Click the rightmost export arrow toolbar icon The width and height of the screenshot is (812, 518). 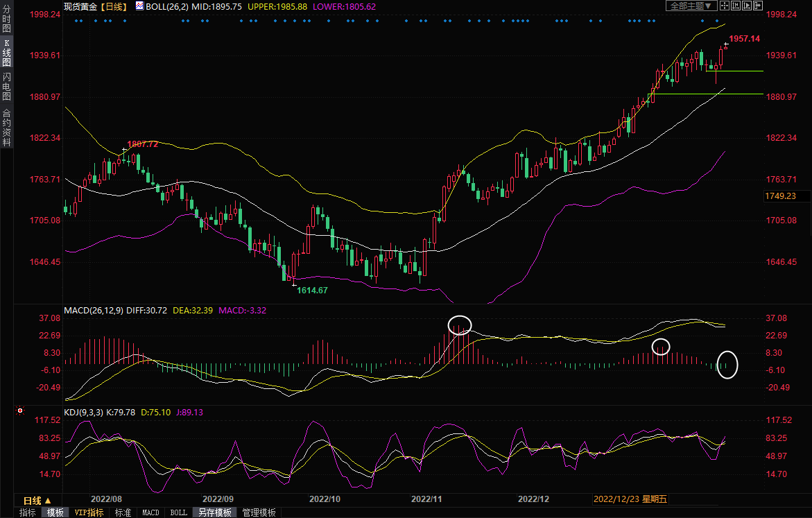(758, 6)
